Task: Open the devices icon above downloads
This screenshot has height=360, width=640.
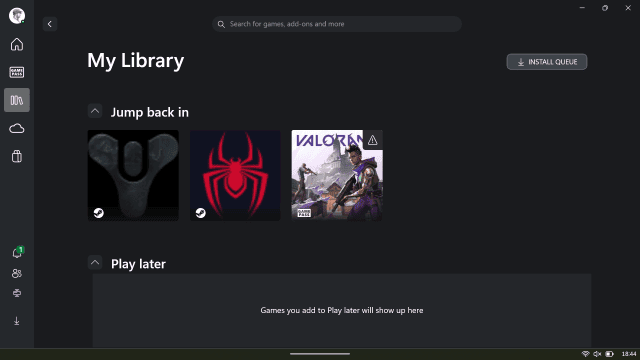Action: point(17,293)
